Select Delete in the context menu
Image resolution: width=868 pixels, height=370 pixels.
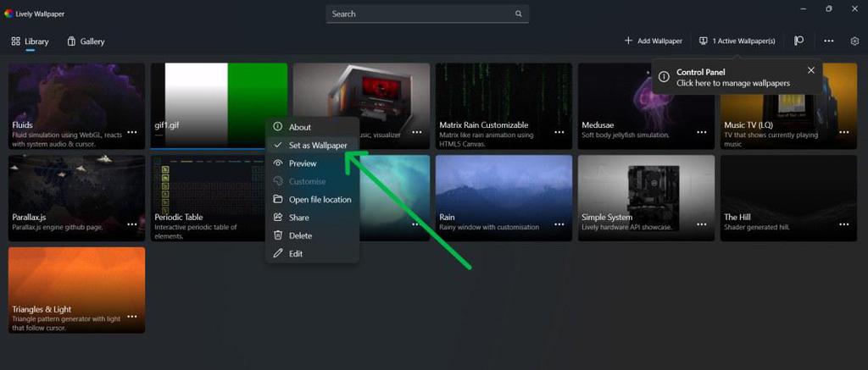(312, 235)
